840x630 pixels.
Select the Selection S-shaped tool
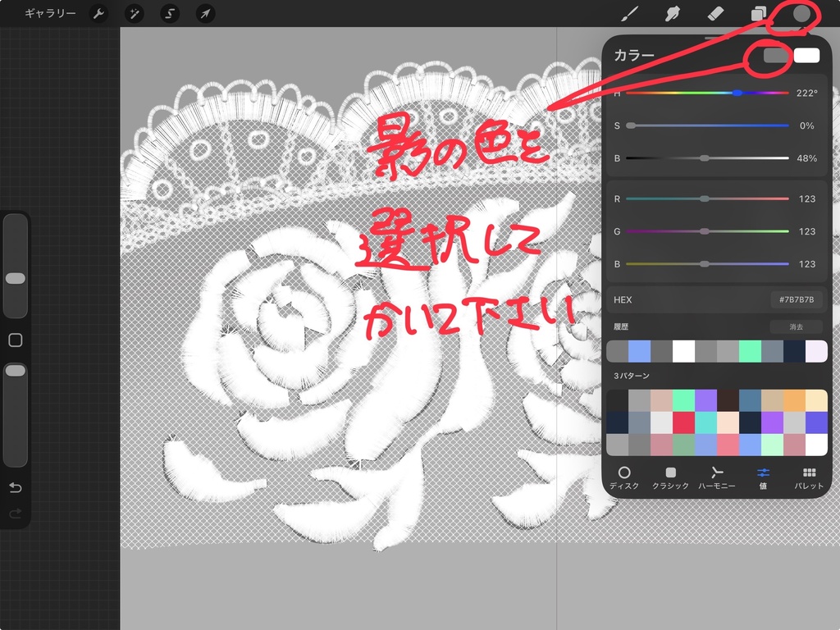170,13
